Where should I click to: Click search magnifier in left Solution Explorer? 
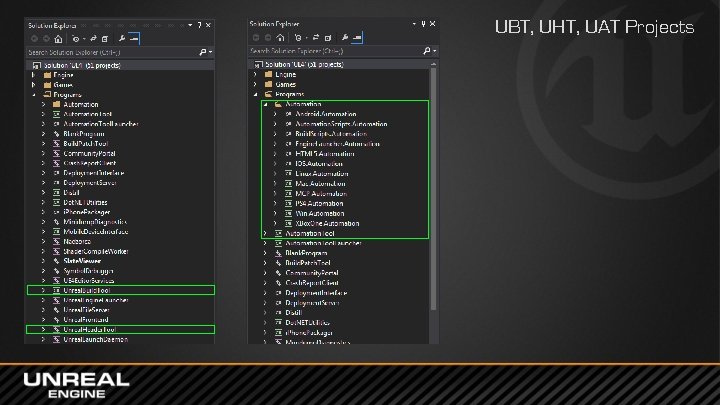(x=202, y=52)
